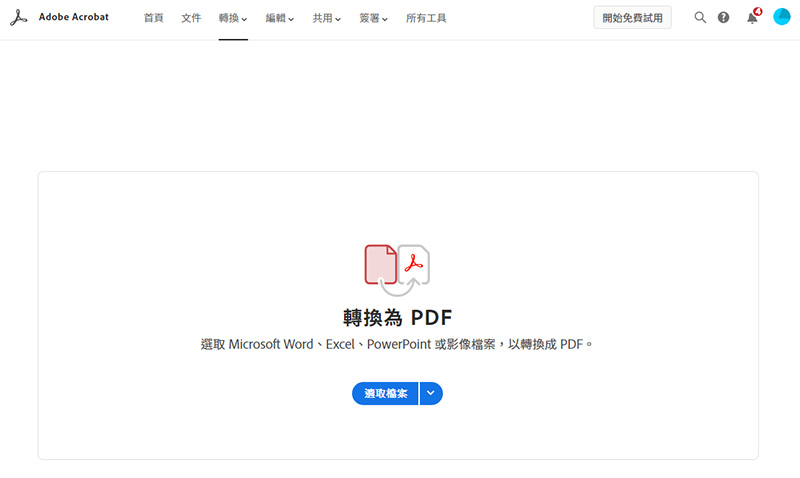This screenshot has width=800, height=478.
Task: Click the 開始免費試用 button
Action: (x=632, y=18)
